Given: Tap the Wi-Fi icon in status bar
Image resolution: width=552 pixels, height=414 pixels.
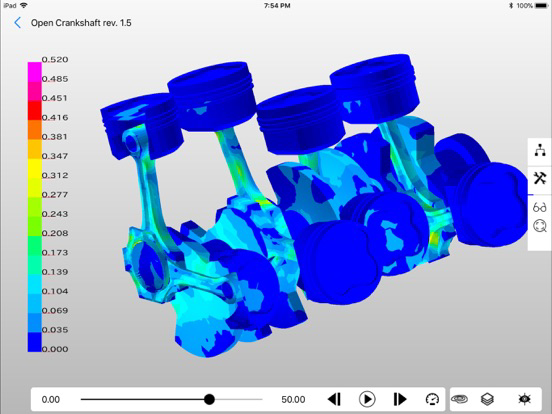Looking at the screenshot, I should click(x=24, y=5).
